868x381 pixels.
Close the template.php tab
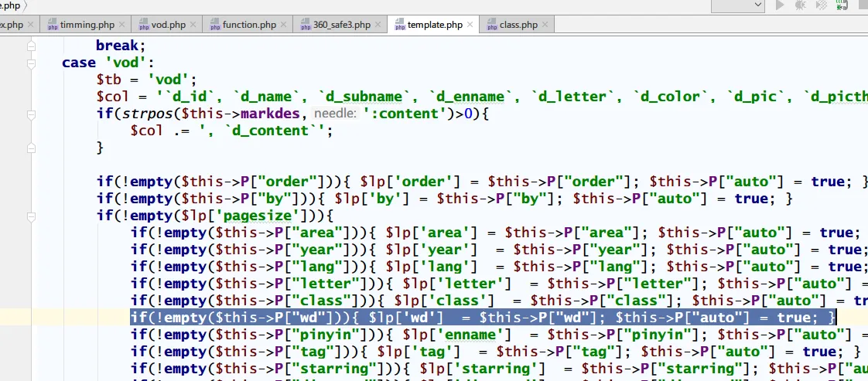(469, 25)
